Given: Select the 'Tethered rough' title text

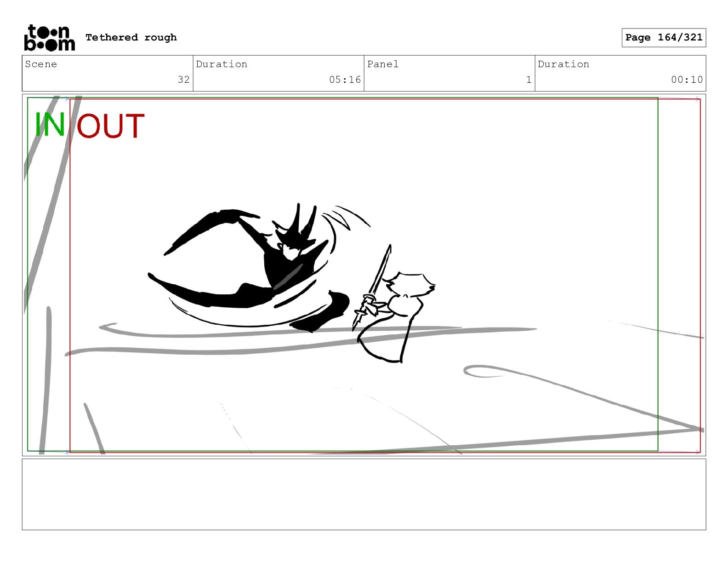Looking at the screenshot, I should click(x=131, y=37).
